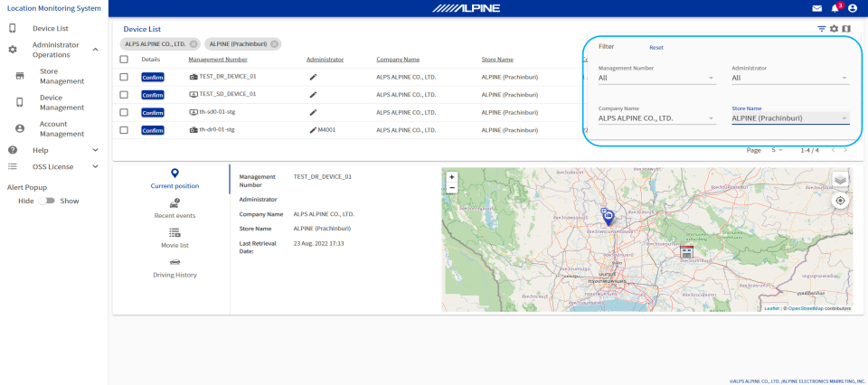The width and height of the screenshot is (868, 385).
Task: Select the OSS License sidebar item
Action: 53,166
